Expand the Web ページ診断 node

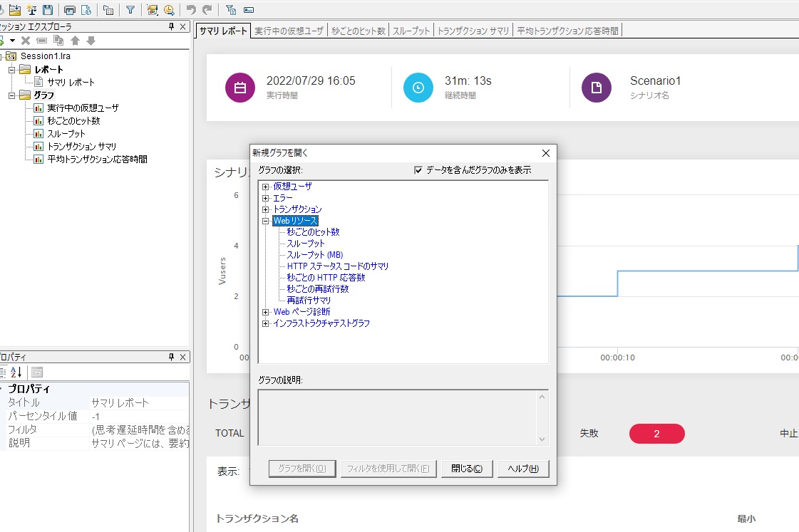point(266,312)
